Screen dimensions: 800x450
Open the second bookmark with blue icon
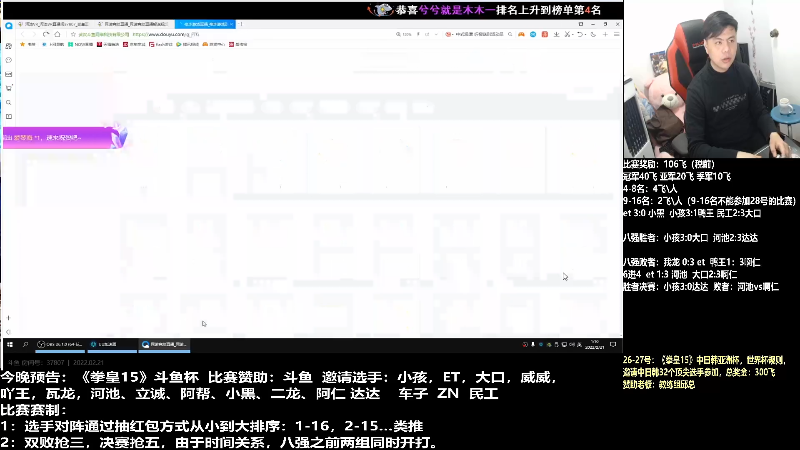[53, 44]
